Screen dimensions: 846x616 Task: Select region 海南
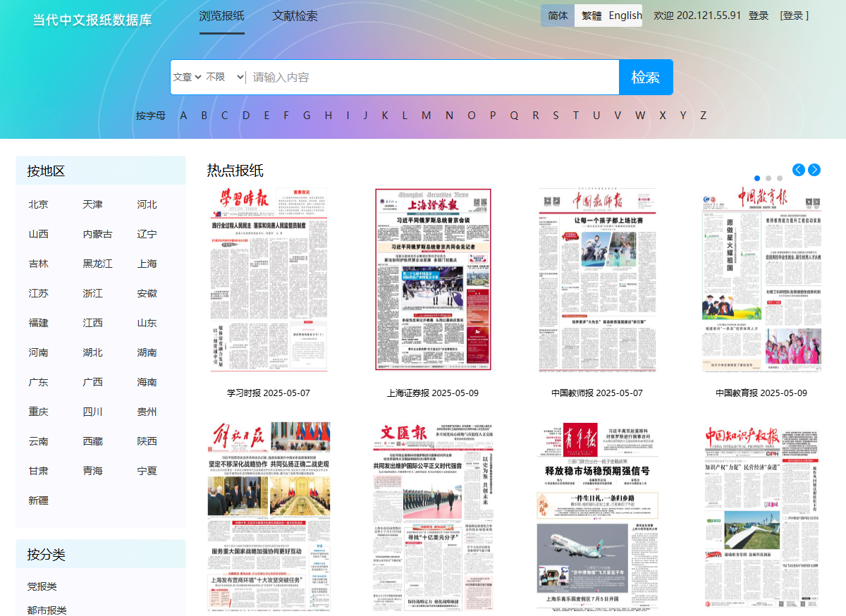coord(147,382)
